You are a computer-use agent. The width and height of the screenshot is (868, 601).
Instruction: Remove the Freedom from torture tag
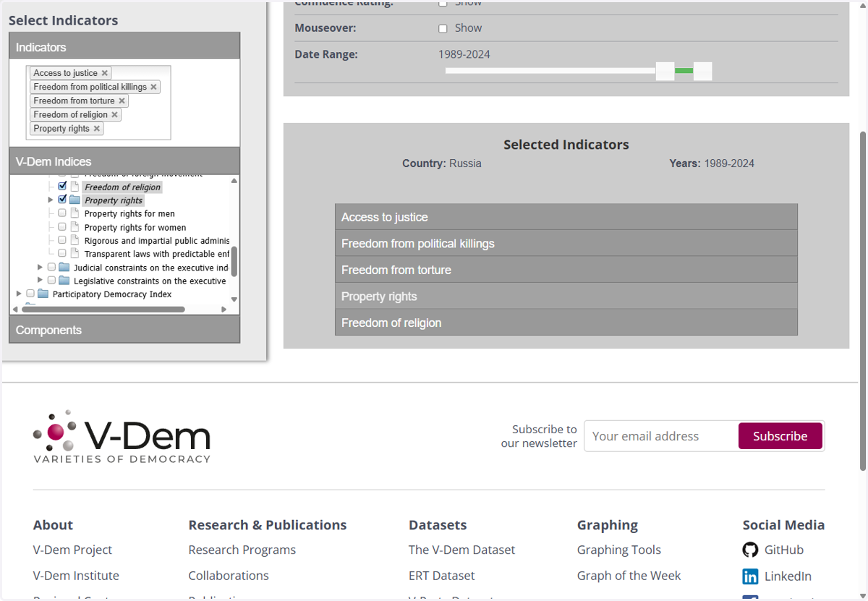[x=122, y=101]
